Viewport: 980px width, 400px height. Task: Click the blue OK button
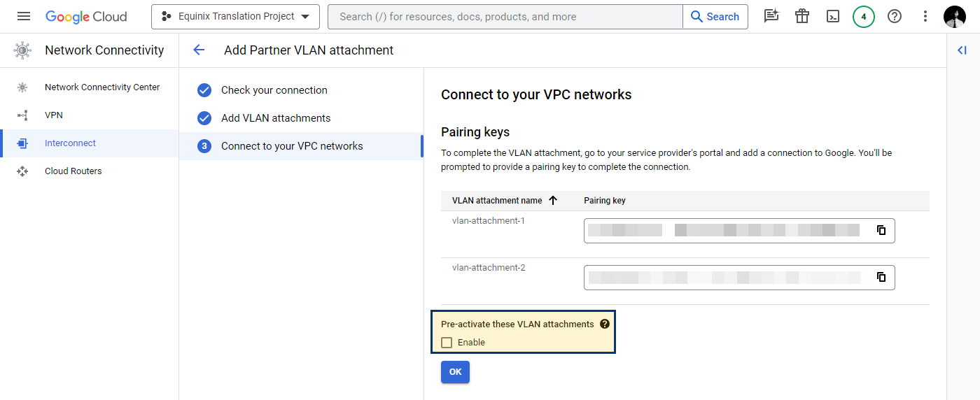pyautogui.click(x=455, y=372)
